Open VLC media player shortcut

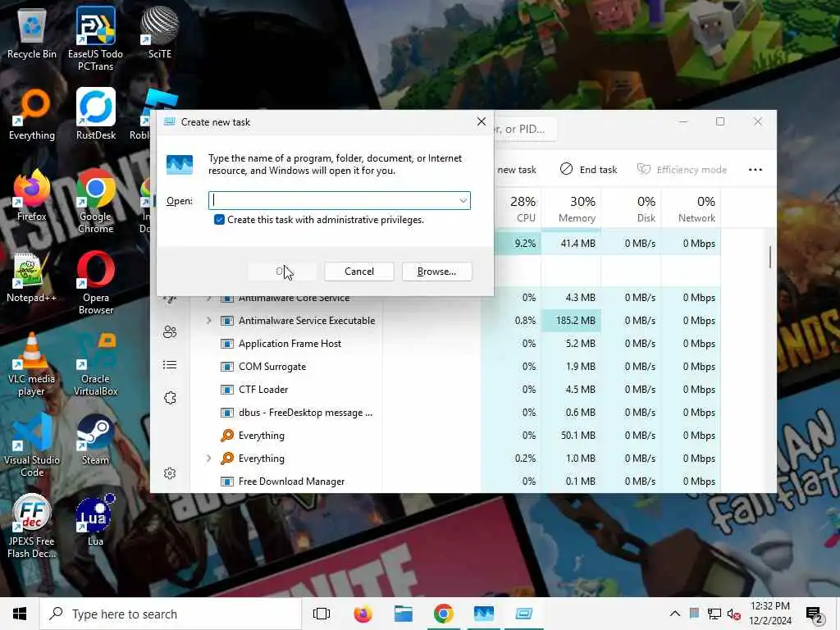[32, 364]
